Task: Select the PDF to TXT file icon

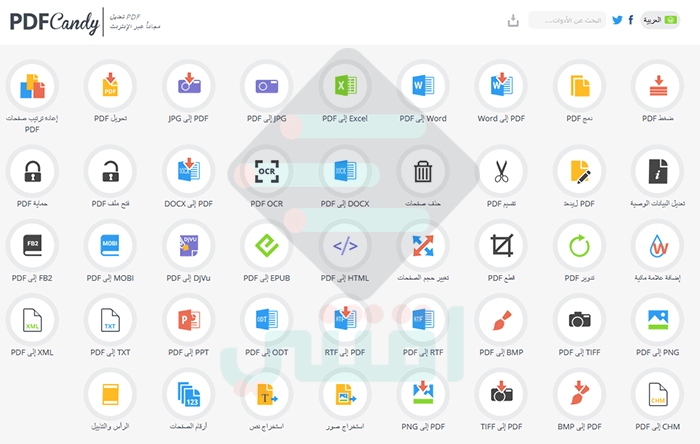Action: (x=110, y=320)
